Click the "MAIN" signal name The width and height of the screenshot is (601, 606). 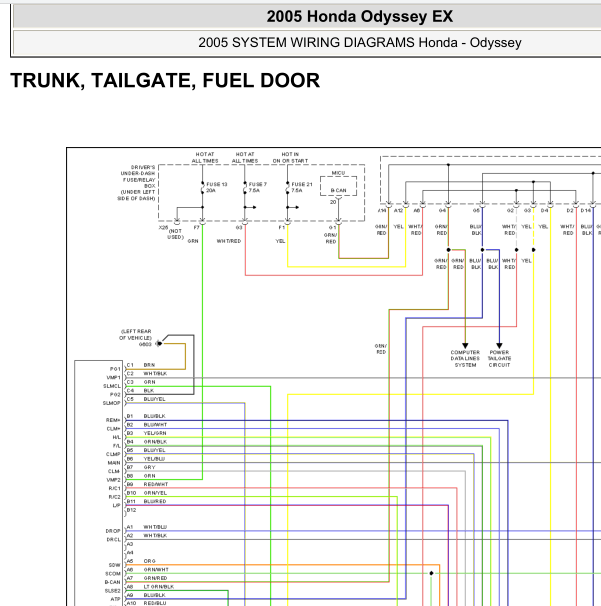[114, 463]
